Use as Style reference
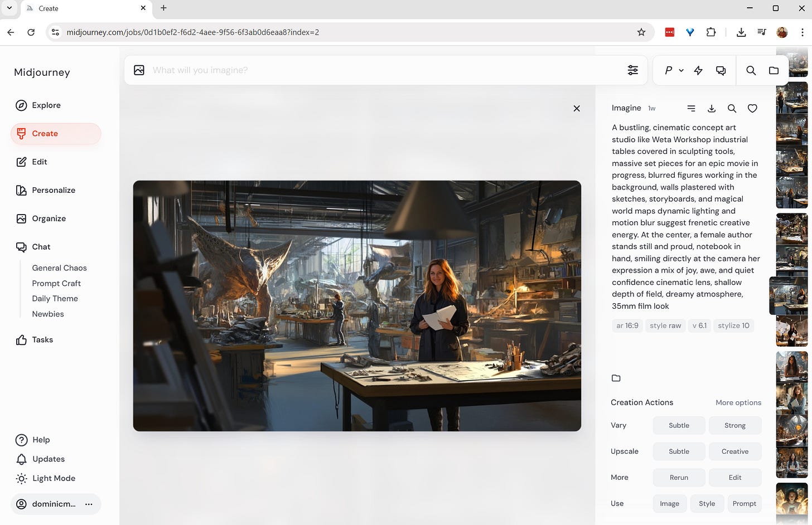This screenshot has width=812, height=525. [x=707, y=503]
